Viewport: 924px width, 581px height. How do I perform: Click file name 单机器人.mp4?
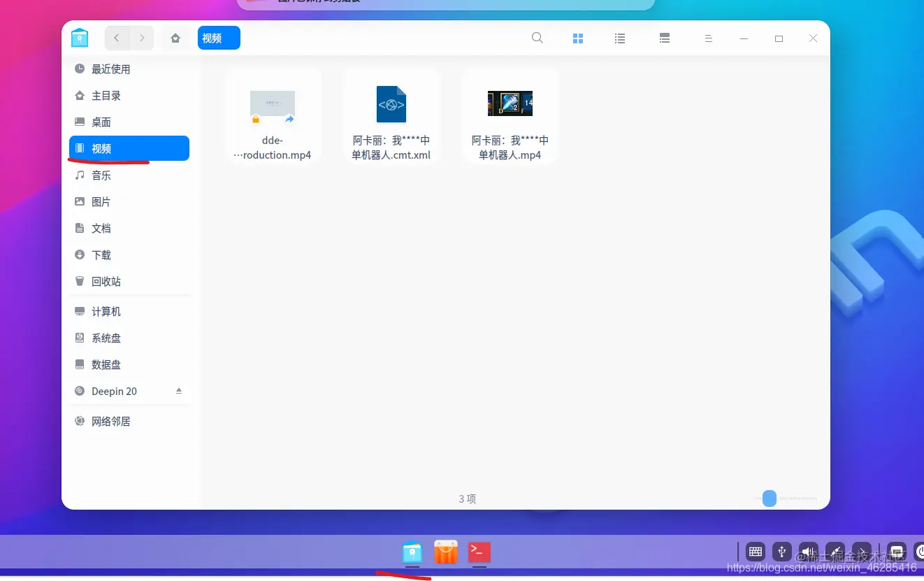point(510,155)
